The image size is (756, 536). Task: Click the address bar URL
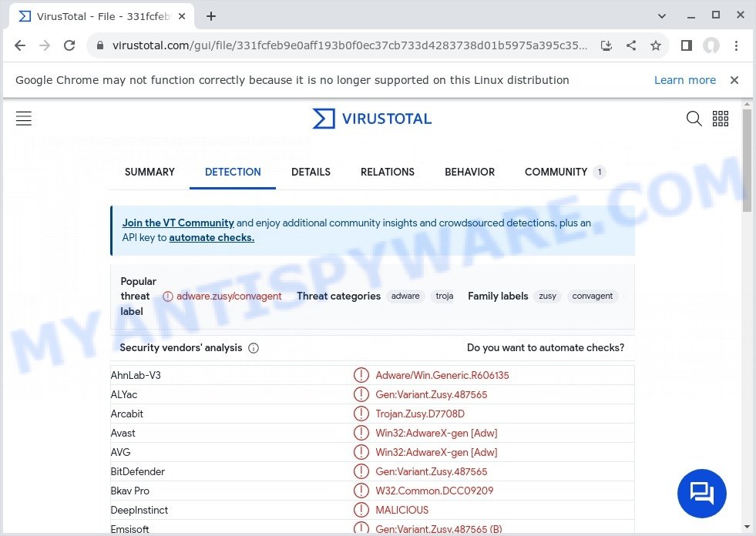point(350,45)
